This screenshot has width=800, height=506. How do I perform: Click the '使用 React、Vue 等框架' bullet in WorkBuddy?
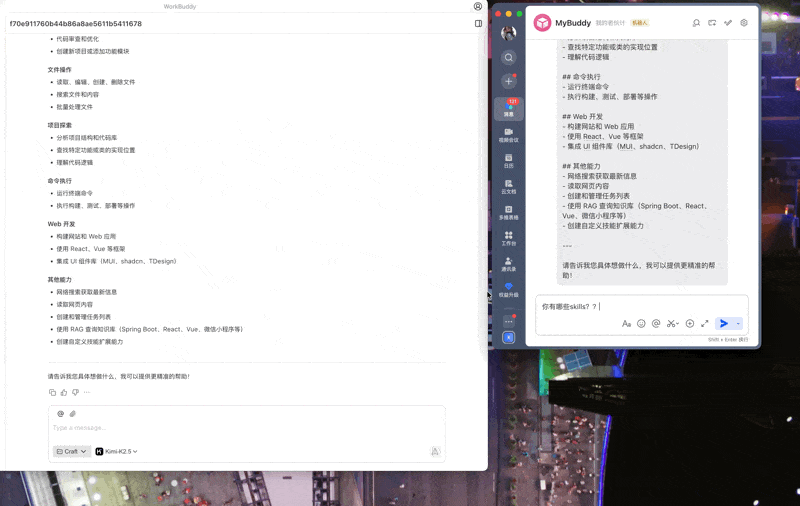(91, 249)
